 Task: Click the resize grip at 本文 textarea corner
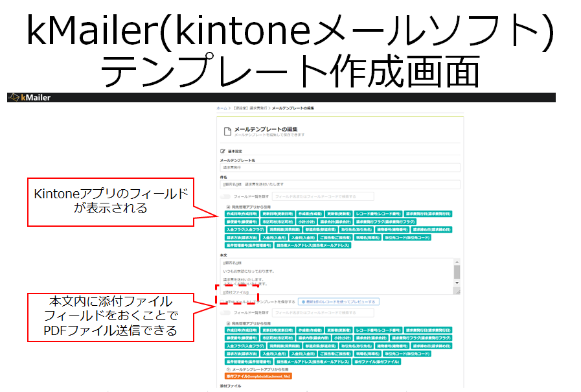pyautogui.click(x=459, y=292)
